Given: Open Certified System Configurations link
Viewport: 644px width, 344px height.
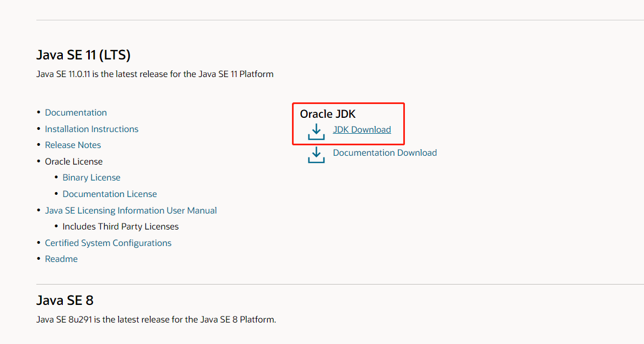Looking at the screenshot, I should (x=108, y=243).
